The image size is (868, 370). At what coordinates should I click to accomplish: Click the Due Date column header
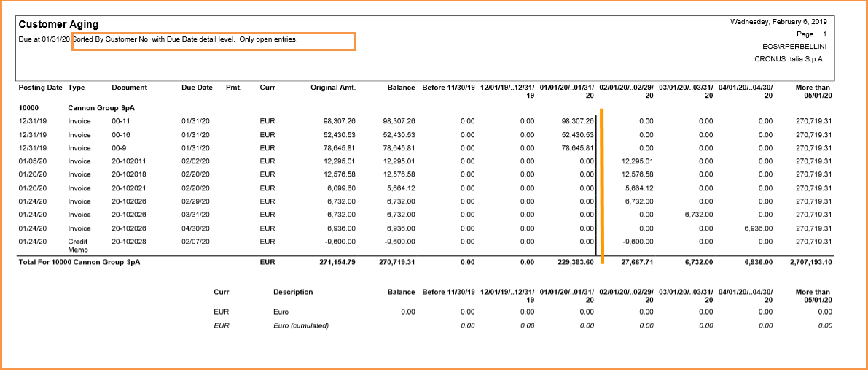(x=197, y=88)
